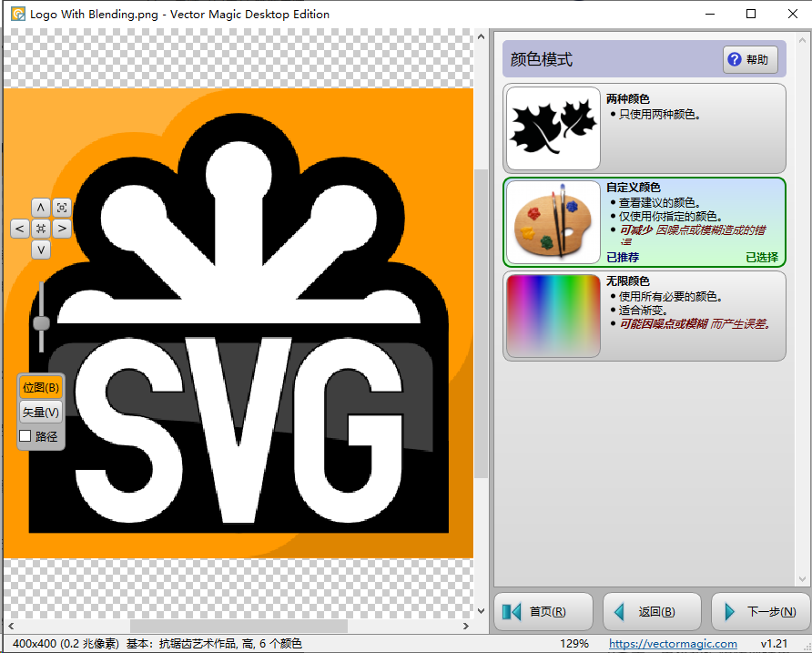Image resolution: width=812 pixels, height=653 pixels.
Task: Click the maple leaves thumbnail for two colors
Action: click(x=553, y=128)
